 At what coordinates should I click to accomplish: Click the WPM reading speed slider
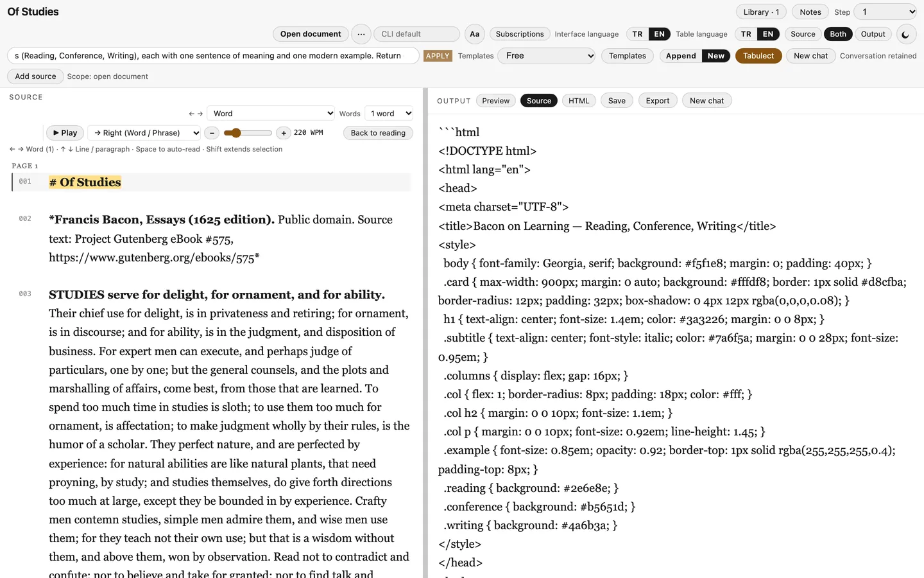point(248,133)
